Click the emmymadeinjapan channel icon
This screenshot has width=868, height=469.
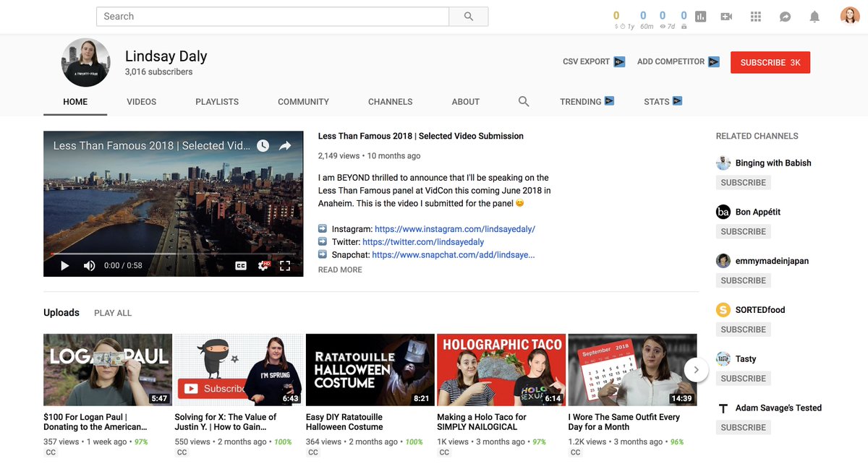tap(723, 261)
